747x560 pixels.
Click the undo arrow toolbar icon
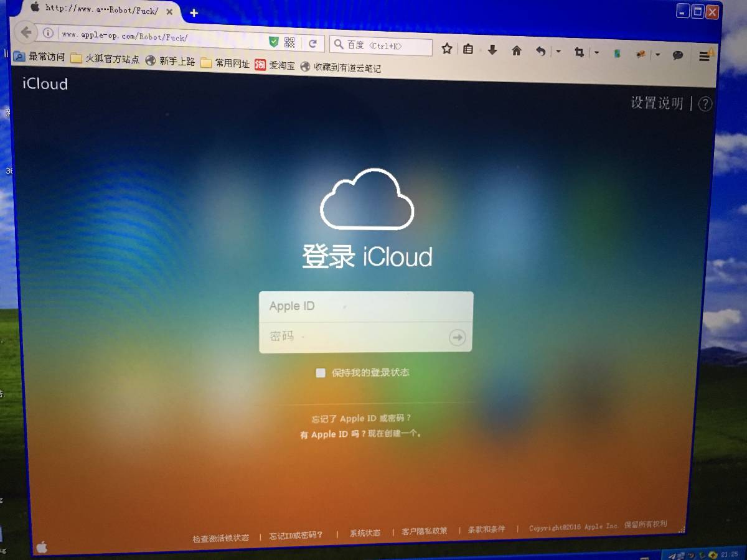coord(541,51)
